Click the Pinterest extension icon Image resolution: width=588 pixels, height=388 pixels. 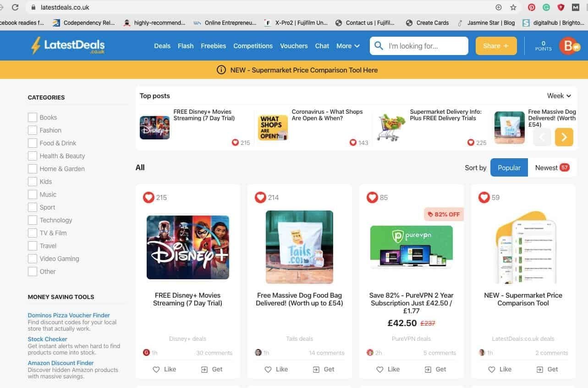(532, 7)
